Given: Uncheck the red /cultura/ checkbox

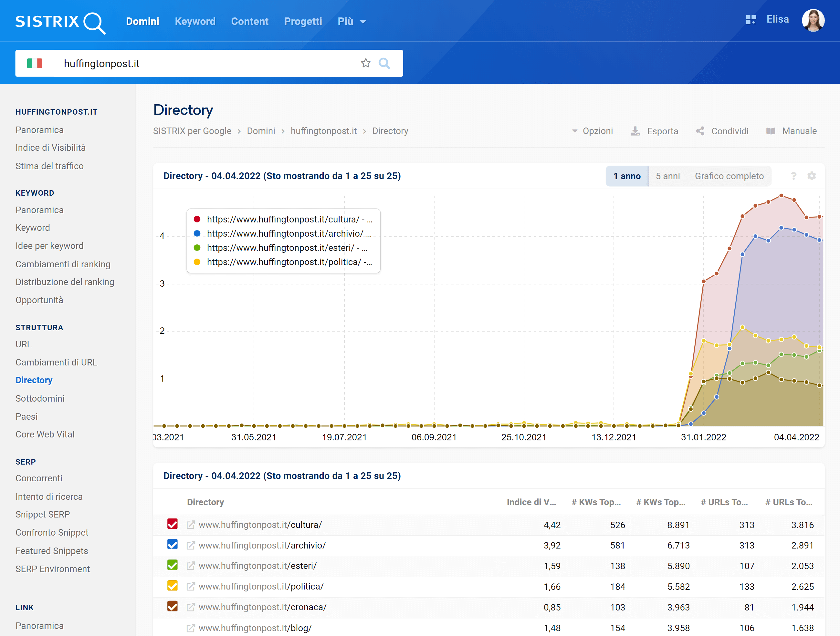Looking at the screenshot, I should [173, 524].
